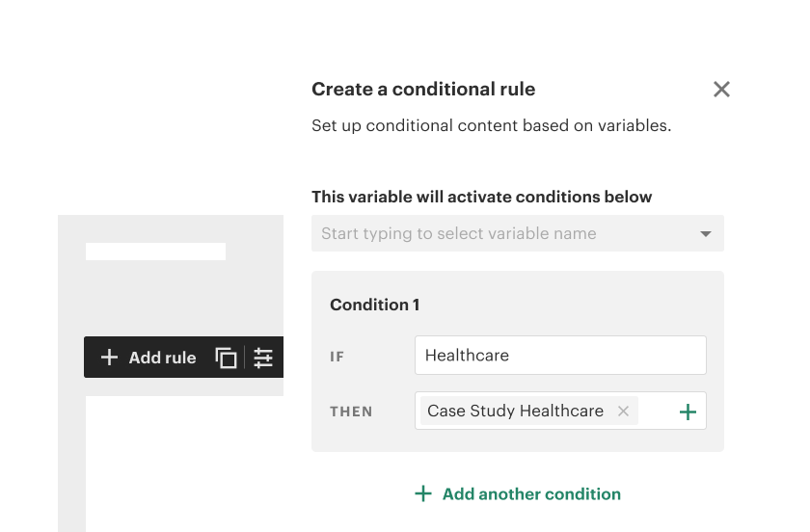Click 'This variable will activate conditions below' label
This screenshot has width=810, height=532.
point(481,197)
